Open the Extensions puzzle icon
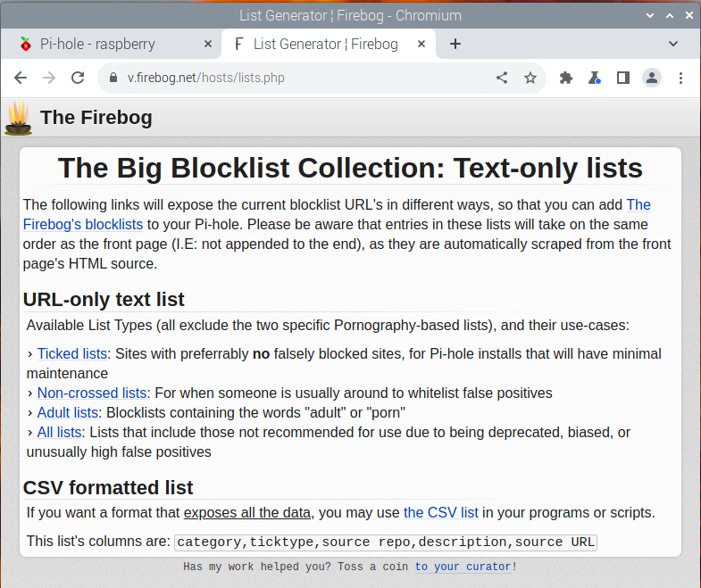The width and height of the screenshot is (701, 588). tap(566, 78)
